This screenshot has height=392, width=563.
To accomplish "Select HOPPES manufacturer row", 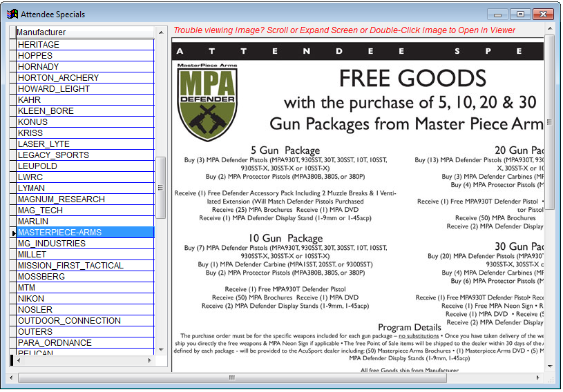I will (x=86, y=56).
